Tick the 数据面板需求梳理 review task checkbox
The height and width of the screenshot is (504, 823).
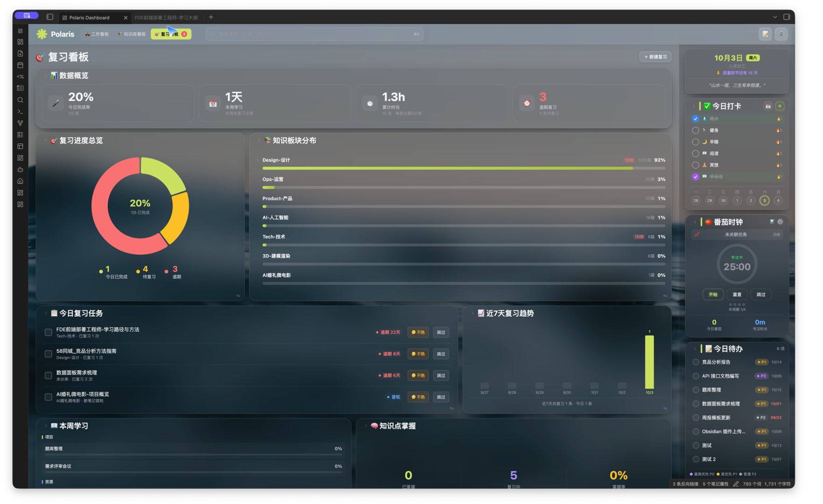coord(48,375)
